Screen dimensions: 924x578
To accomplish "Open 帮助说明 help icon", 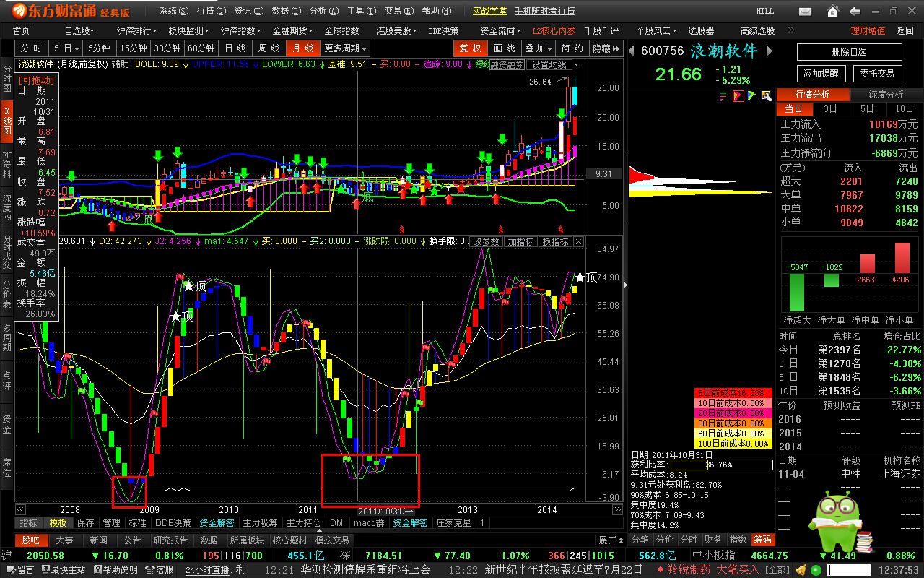I will pos(115,570).
